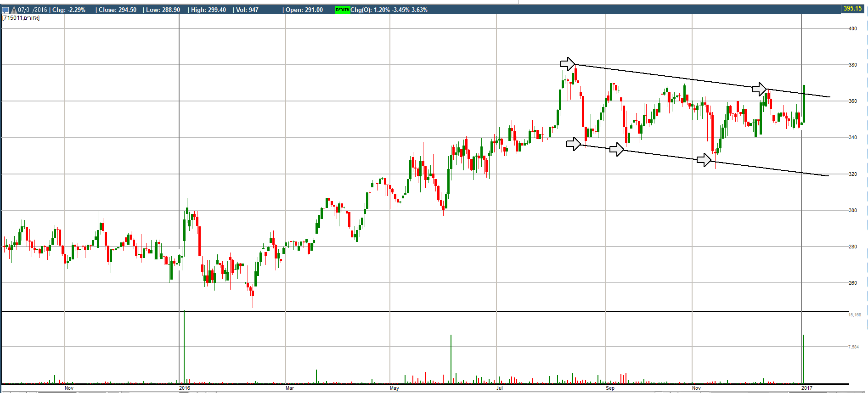Click the 15,168 volume axis label

(855, 315)
